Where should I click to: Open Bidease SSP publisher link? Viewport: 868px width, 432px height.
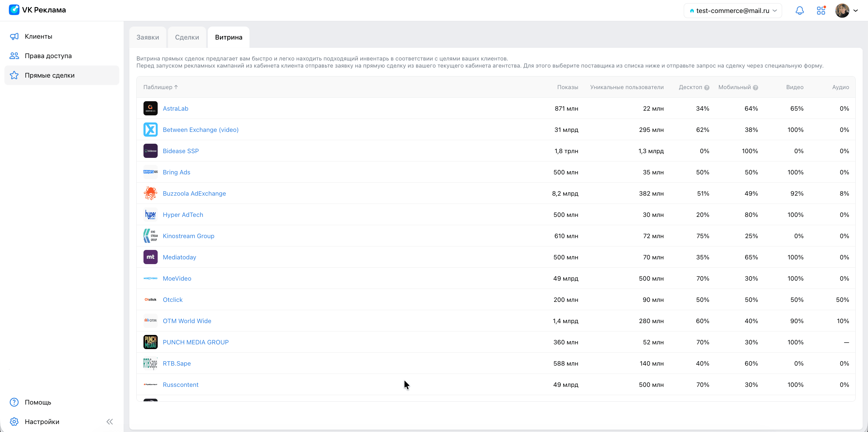click(x=181, y=151)
